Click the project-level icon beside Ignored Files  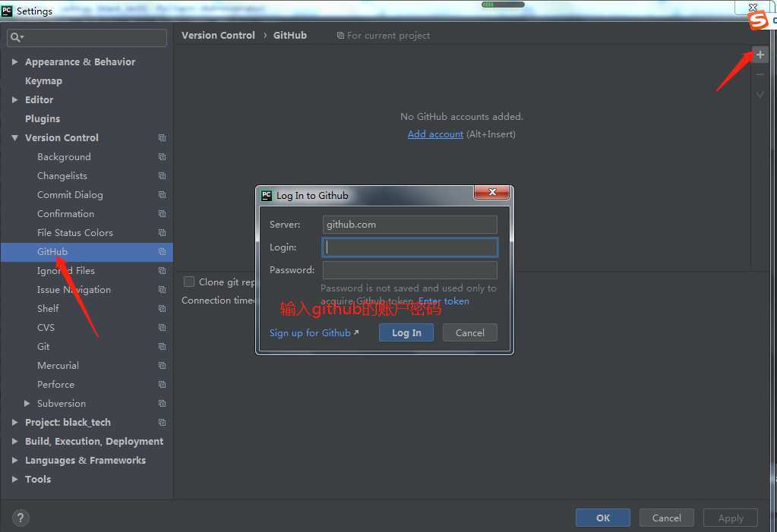[x=162, y=270]
